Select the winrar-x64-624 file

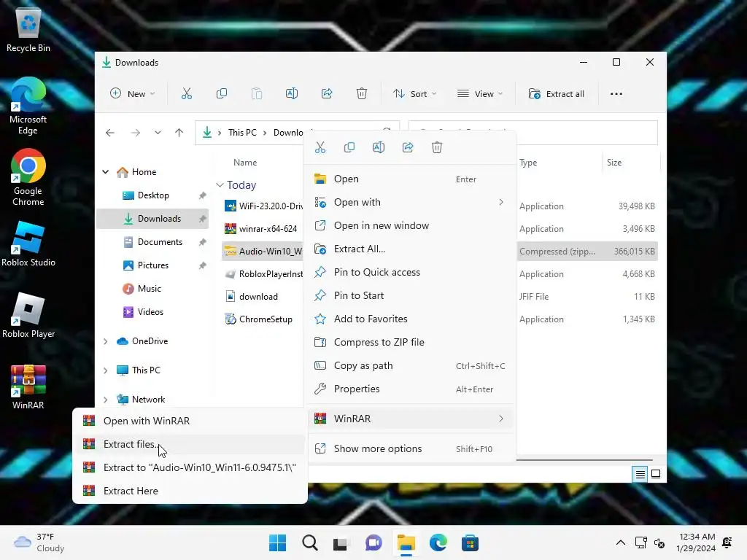click(262, 229)
